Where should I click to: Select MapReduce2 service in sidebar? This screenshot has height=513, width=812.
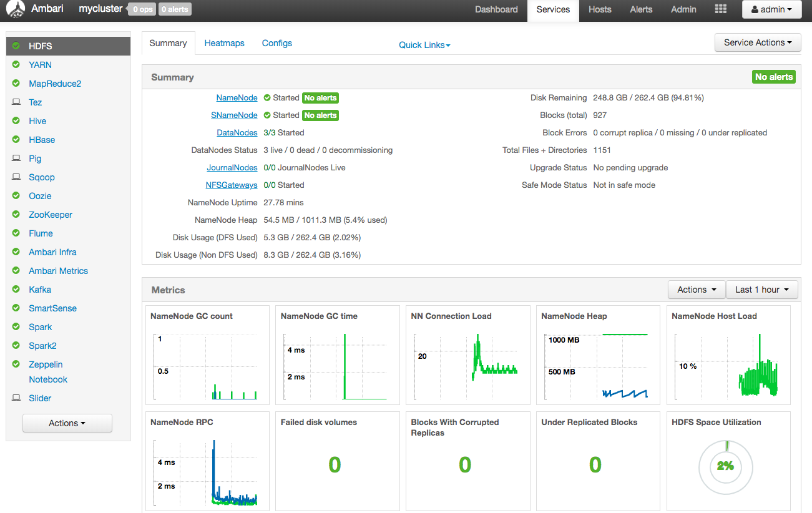click(x=55, y=84)
